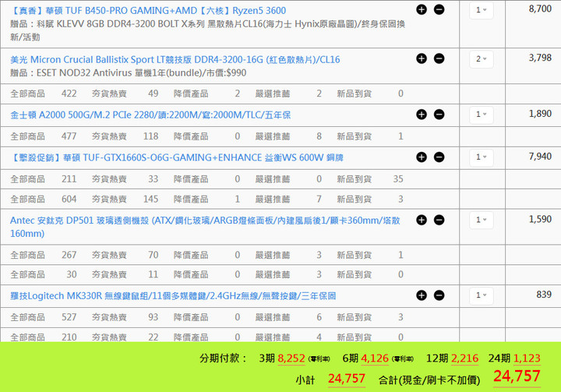Select the 全部商品 422 filter
Screen dimensions: 561x392
(x=44, y=94)
